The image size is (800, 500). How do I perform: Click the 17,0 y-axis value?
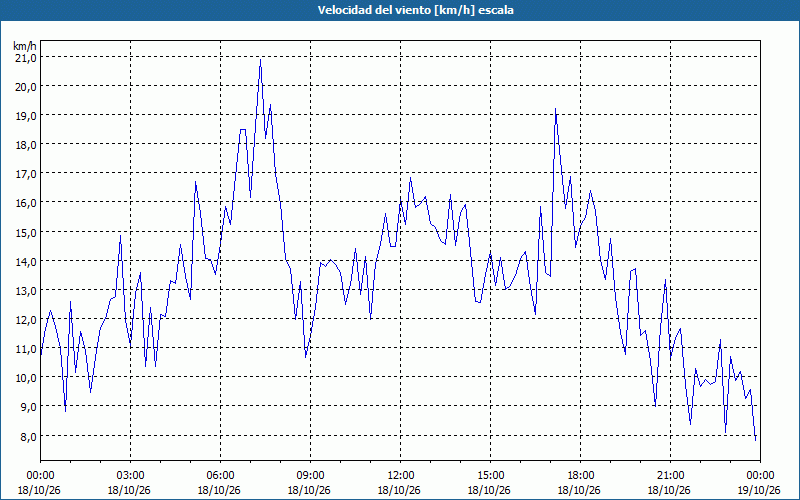pyautogui.click(x=26, y=174)
